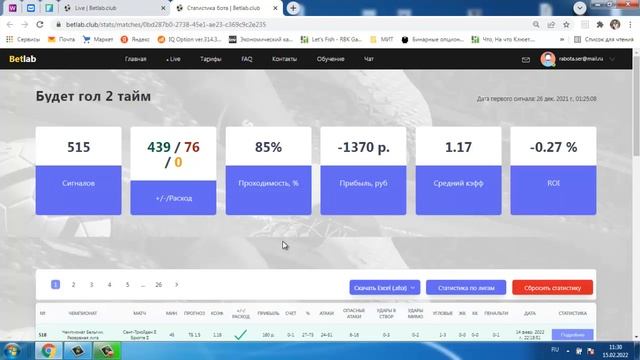
Task: Open the Chrome three-dot menu
Action: point(631,24)
